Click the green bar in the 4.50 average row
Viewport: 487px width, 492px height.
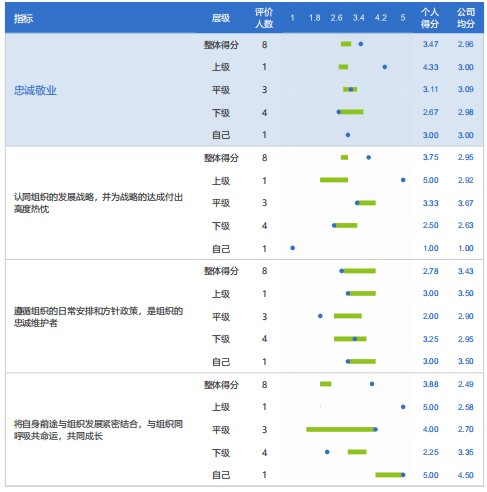point(389,475)
